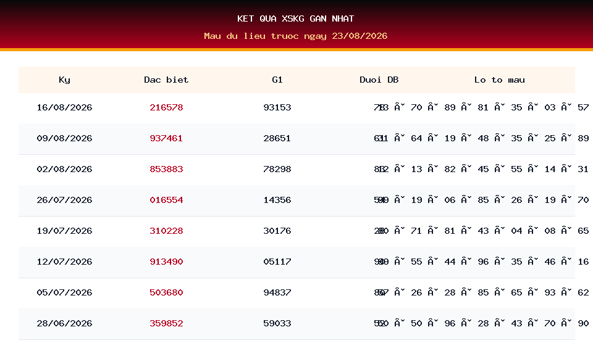The image size is (593, 364).
Task: Click the Ky column header
Action: click(64, 80)
